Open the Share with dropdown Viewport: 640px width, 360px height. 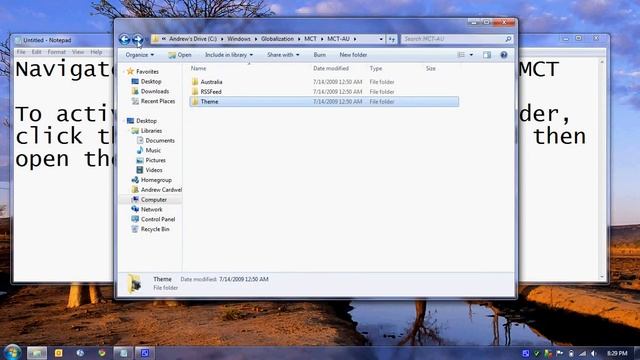(283, 55)
